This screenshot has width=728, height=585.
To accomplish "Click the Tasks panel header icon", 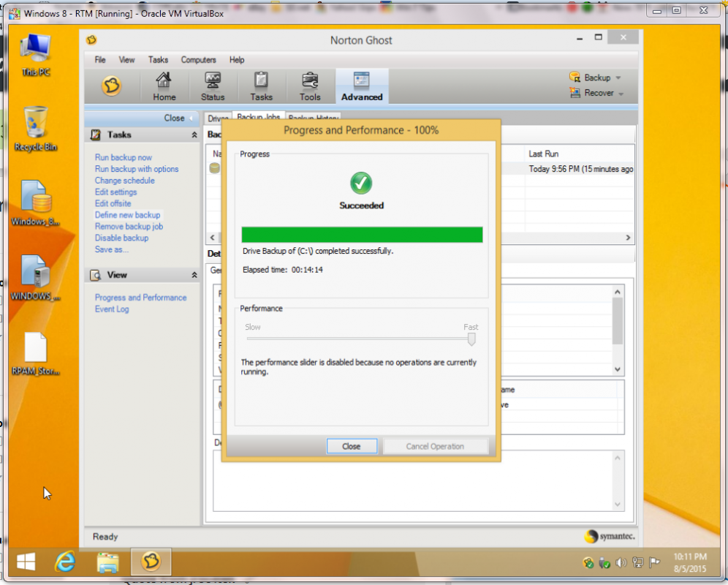I will tap(96, 135).
